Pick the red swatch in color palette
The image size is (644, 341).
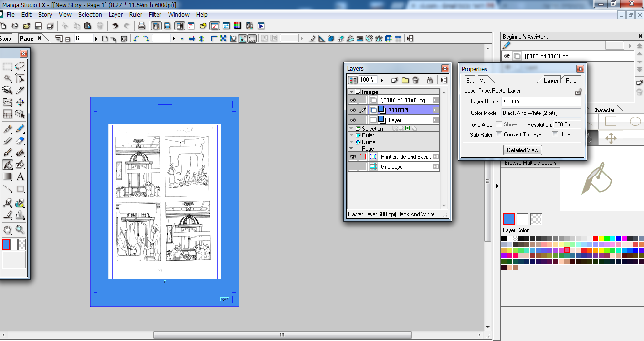(x=595, y=238)
